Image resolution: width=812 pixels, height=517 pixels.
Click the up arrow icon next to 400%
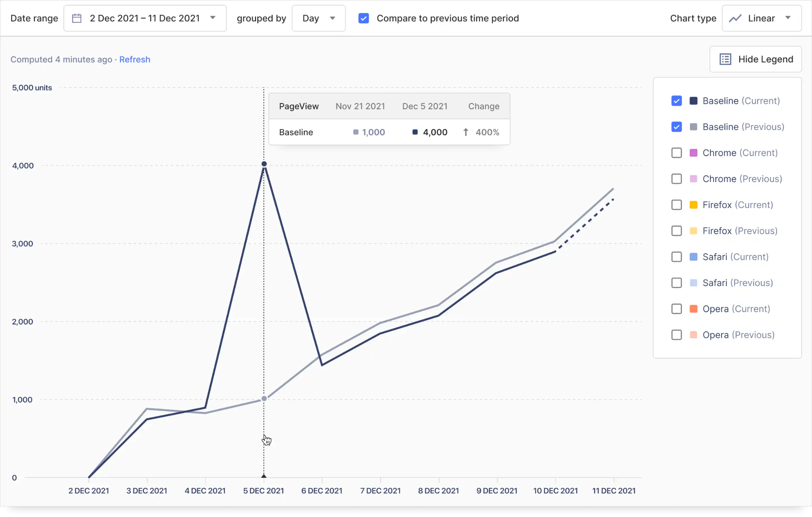[466, 132]
